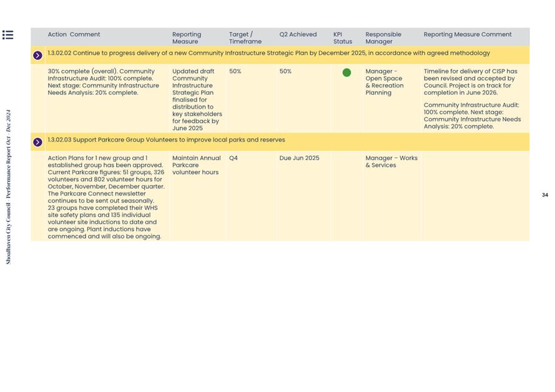Click the Q2 Achieved column header
This screenshot has width=555, height=392.
tap(298, 35)
